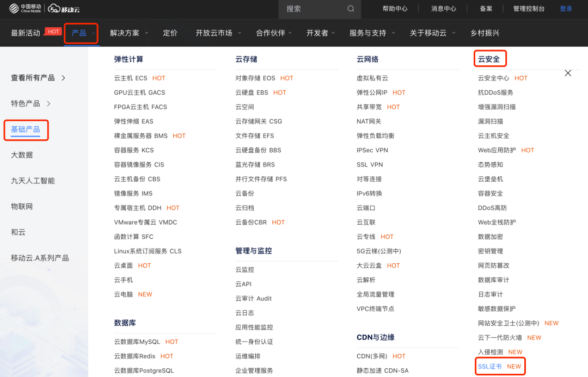Open 云下一代防火墙 product link
588x377 pixels.
point(500,338)
